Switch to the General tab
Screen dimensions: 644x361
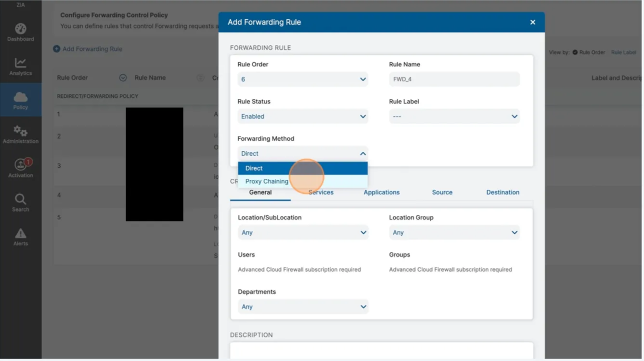(260, 192)
